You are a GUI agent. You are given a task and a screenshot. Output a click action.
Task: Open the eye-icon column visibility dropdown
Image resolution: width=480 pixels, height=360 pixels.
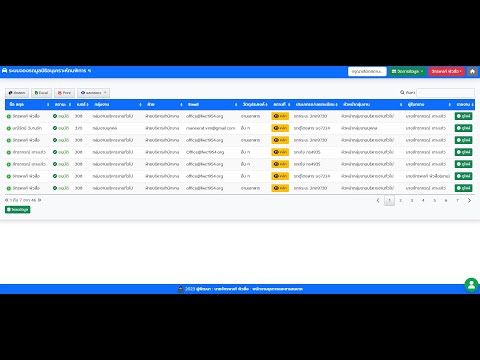pos(93,93)
